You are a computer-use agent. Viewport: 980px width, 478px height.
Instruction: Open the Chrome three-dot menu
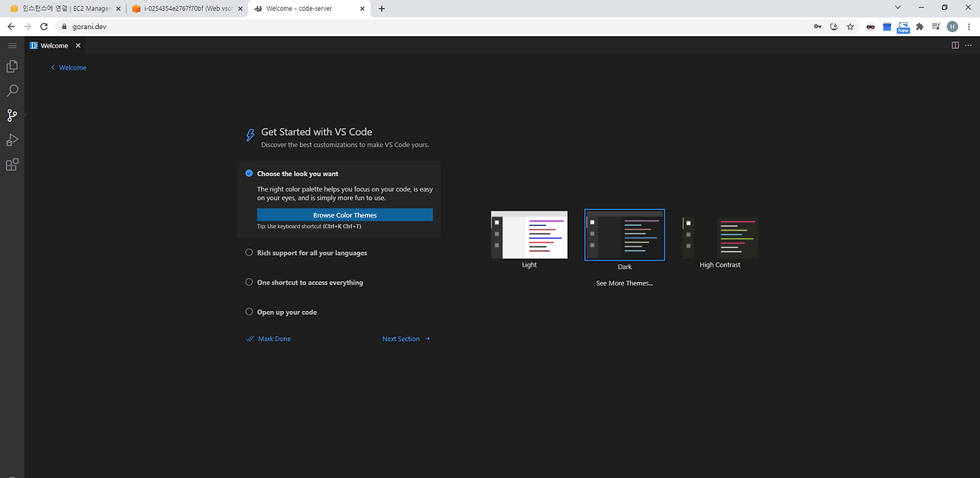click(x=969, y=26)
